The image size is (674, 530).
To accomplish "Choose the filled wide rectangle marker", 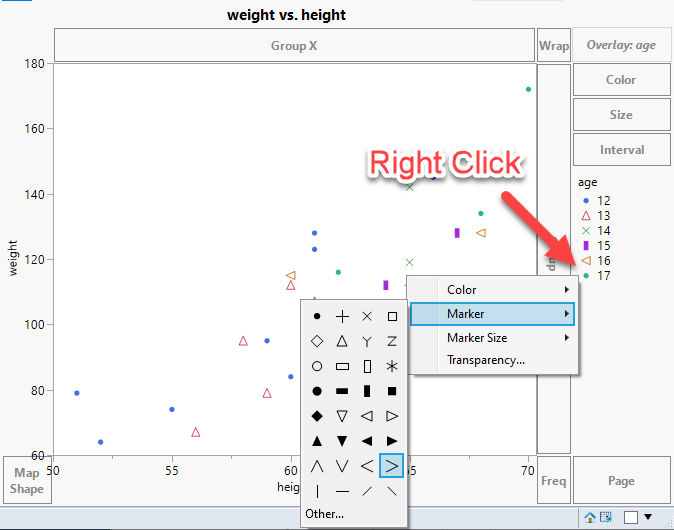I will [x=342, y=391].
